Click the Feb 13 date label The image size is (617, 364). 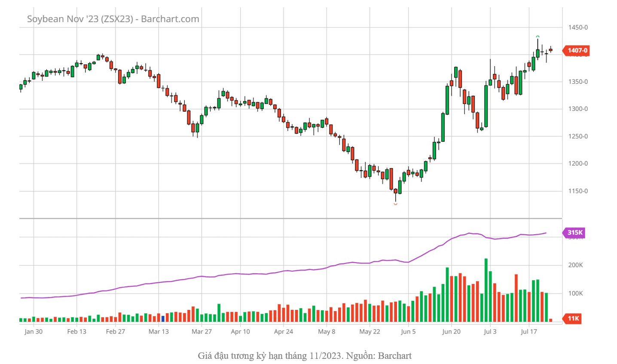tap(77, 331)
